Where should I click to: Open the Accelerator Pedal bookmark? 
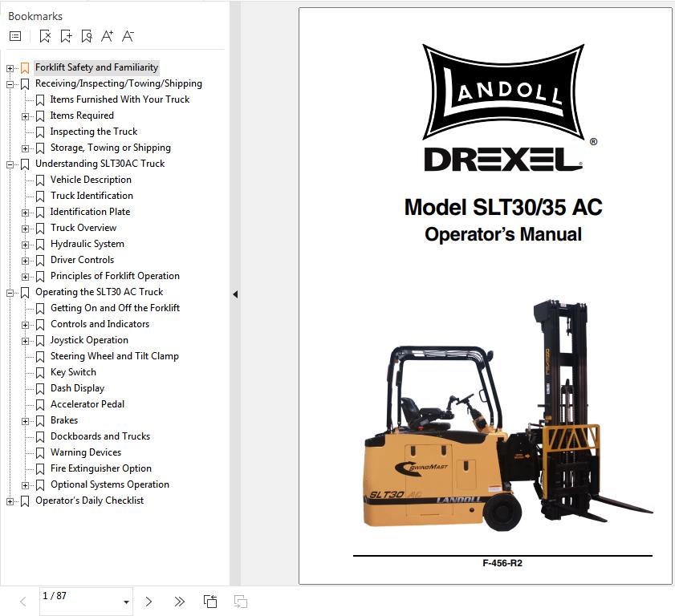pyautogui.click(x=87, y=404)
